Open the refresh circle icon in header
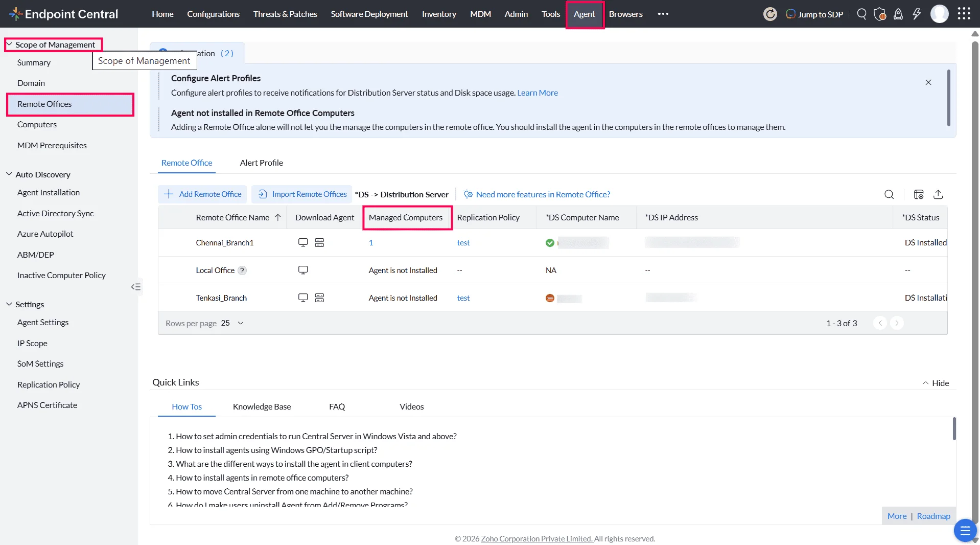The height and width of the screenshot is (545, 980). click(770, 14)
